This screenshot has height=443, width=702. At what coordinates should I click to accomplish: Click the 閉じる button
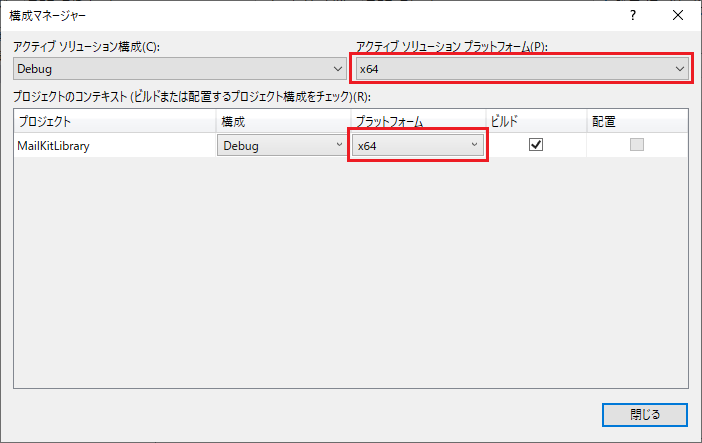[645, 415]
